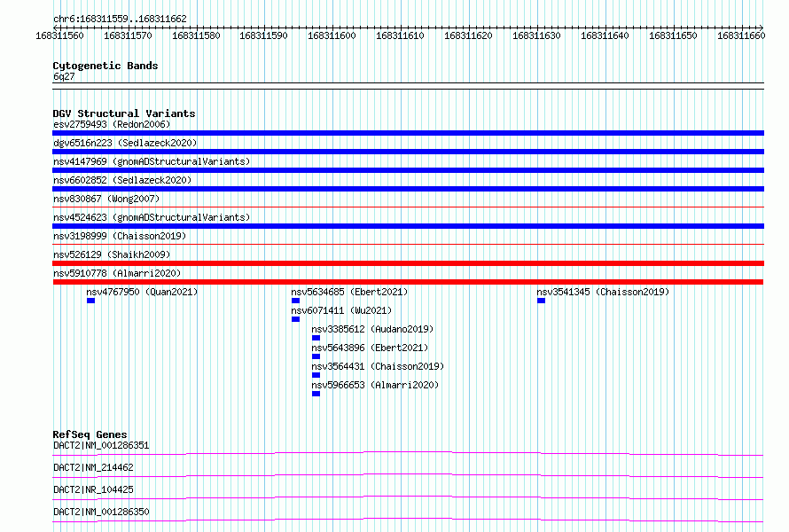Select ruler position 168311660
The image size is (789, 532).
click(x=741, y=35)
